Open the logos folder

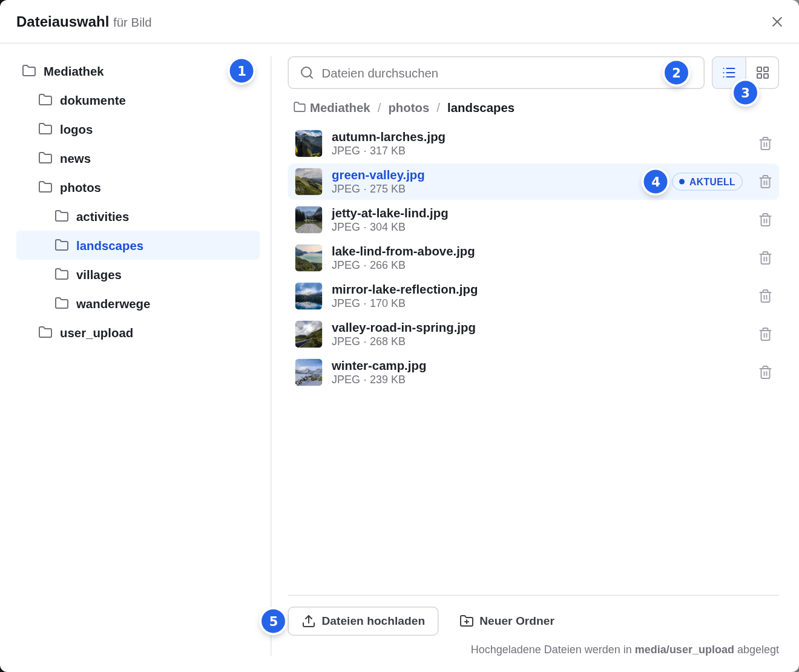tap(138, 130)
